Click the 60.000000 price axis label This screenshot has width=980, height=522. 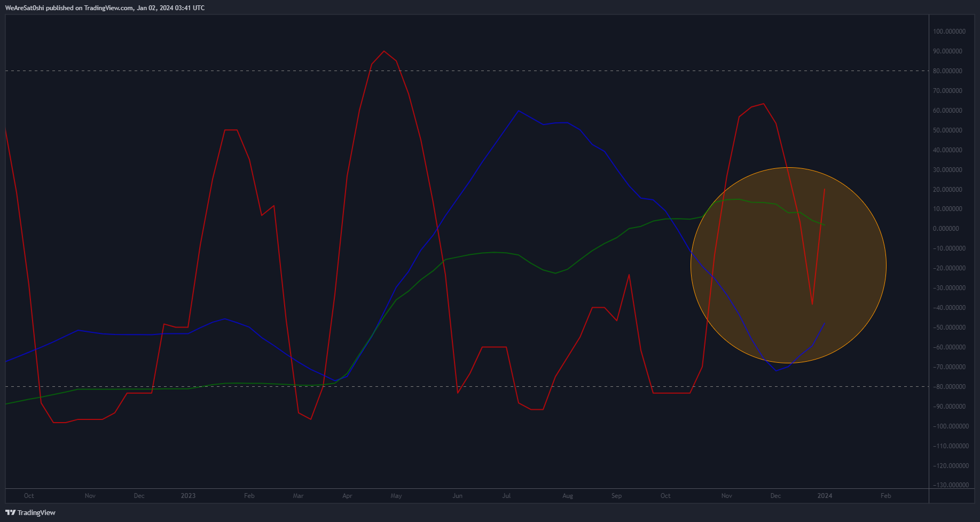(x=947, y=111)
